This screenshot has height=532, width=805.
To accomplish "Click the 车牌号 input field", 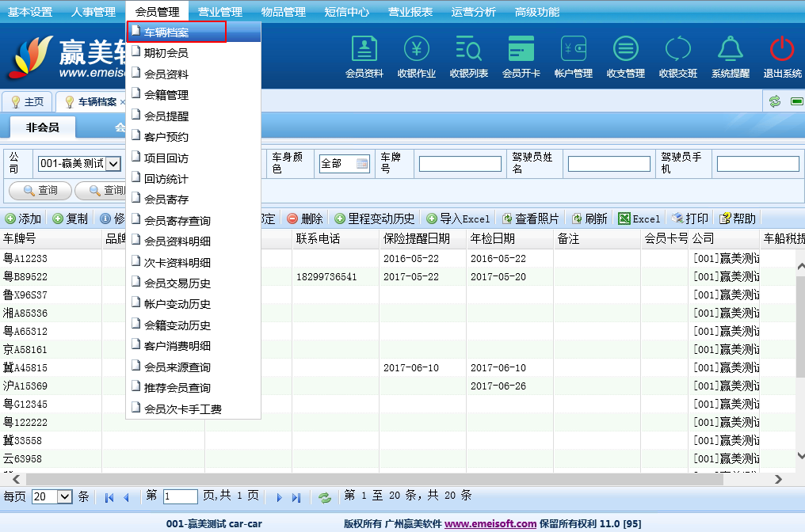I will pyautogui.click(x=460, y=164).
